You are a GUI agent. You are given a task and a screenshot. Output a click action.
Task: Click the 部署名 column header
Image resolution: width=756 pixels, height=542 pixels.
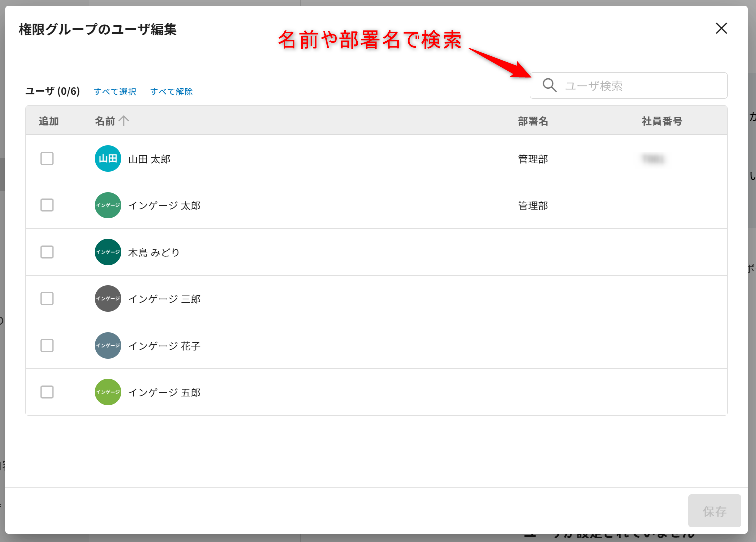(533, 121)
